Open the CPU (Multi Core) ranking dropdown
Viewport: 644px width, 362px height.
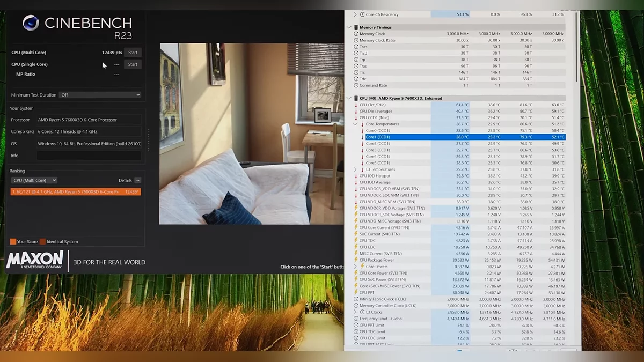[x=34, y=181]
